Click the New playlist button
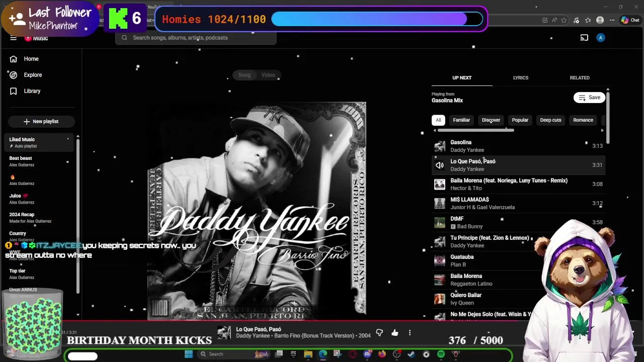The height and width of the screenshot is (362, 644). point(41,122)
